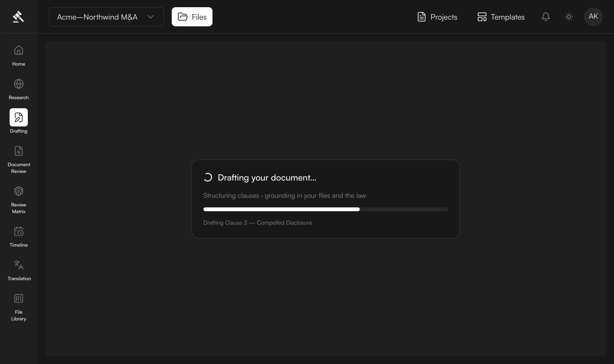Click the project selector chevron arrow

tap(151, 17)
